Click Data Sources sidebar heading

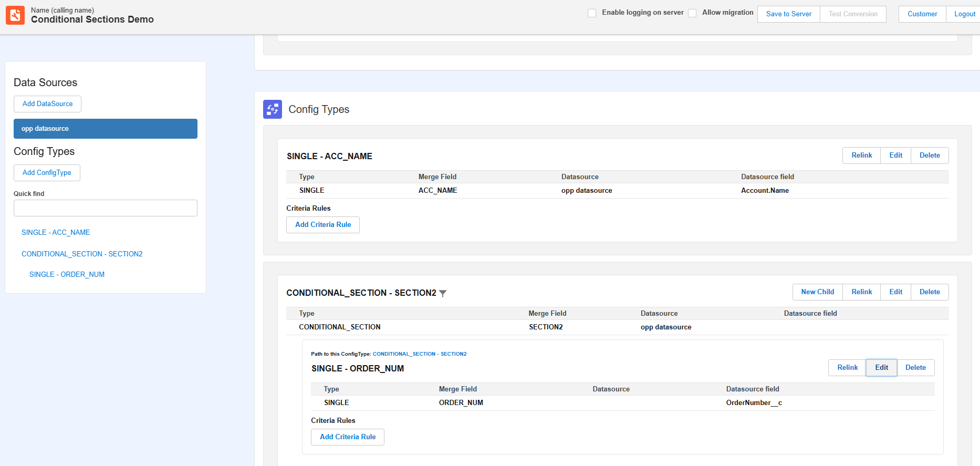pos(45,82)
